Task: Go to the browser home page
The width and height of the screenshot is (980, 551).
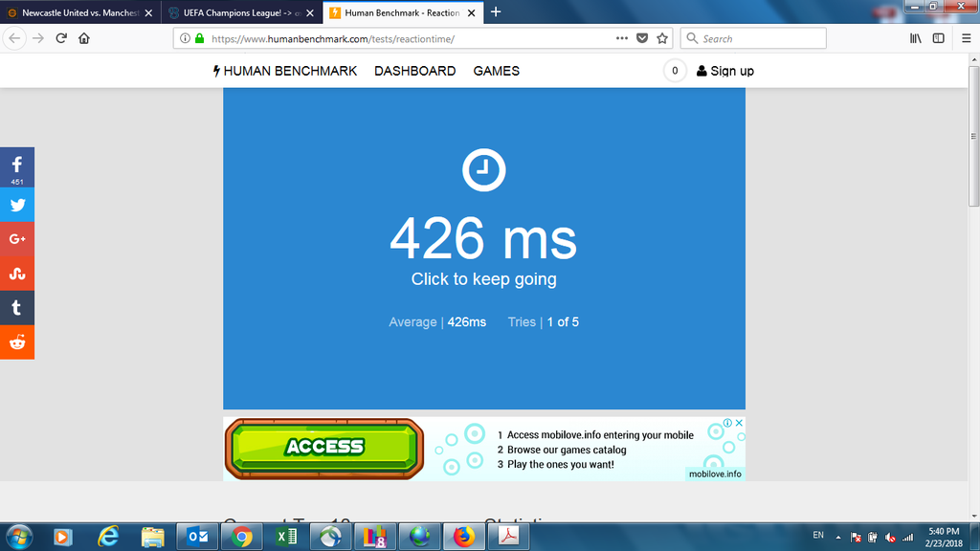Action: point(84,38)
